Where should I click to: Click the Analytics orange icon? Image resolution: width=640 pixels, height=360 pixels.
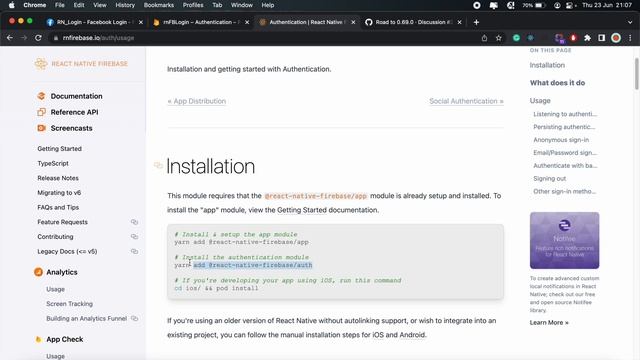tap(38, 272)
